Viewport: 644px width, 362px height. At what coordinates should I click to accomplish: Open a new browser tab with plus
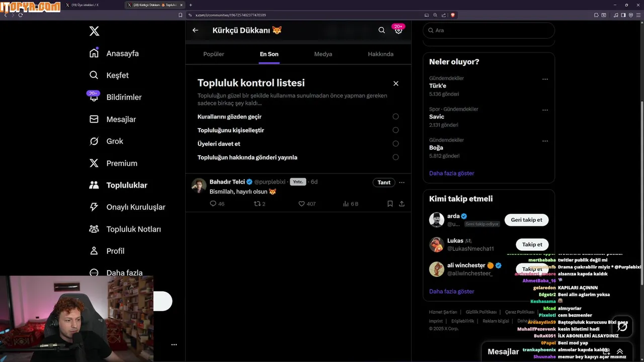click(x=191, y=5)
